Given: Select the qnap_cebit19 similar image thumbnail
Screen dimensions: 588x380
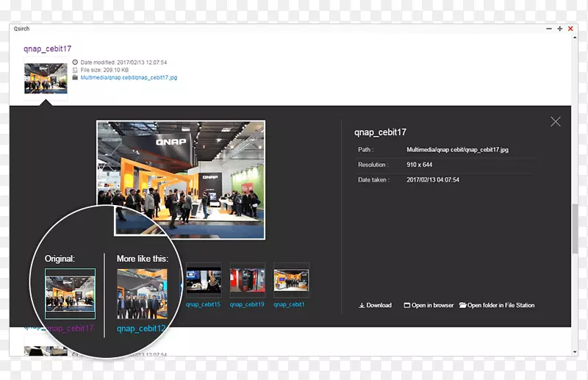Looking at the screenshot, I should (x=247, y=281).
